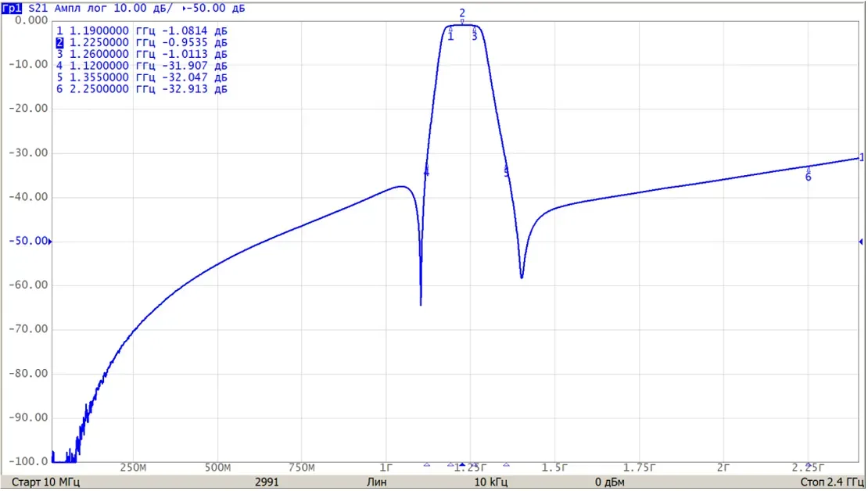
Task: Click the 0.000 y-axis label
Action: [x=31, y=20]
